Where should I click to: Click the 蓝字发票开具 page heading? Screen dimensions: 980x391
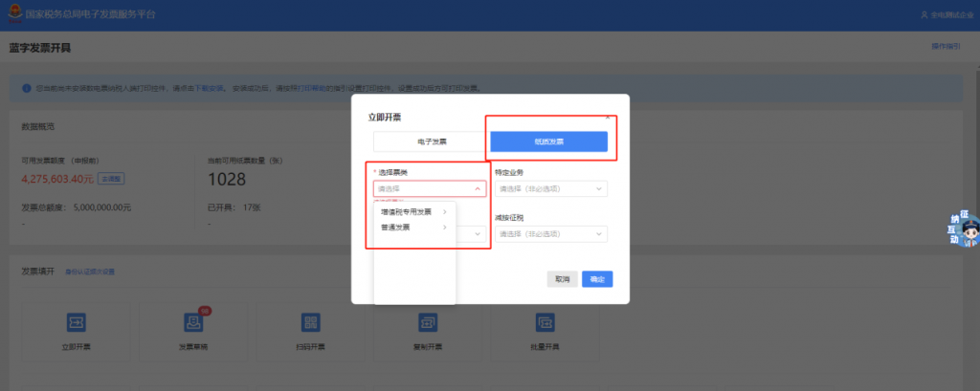pos(40,48)
